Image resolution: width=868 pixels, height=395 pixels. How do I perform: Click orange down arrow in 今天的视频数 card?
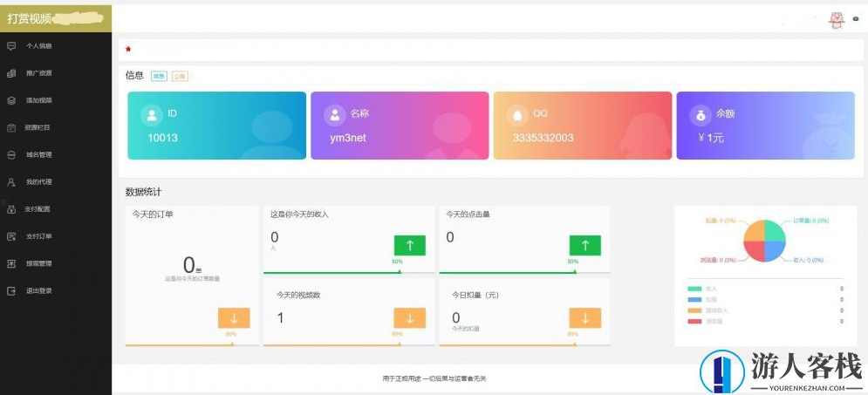410,318
